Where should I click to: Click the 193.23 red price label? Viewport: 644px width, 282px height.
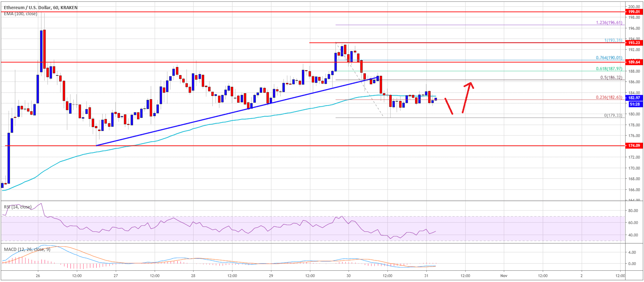(634, 43)
